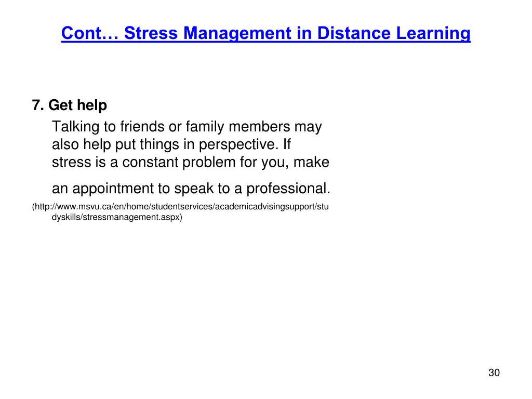Image resolution: width=532 pixels, height=399 pixels.
Task: Click the word 'Distance' in the blue title
Action: tap(353, 33)
